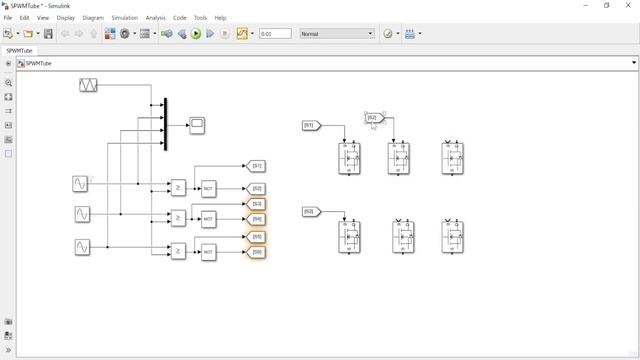Image resolution: width=640 pixels, height=360 pixels.
Task: Select the highlighted Goto tag S3
Action: click(x=256, y=204)
